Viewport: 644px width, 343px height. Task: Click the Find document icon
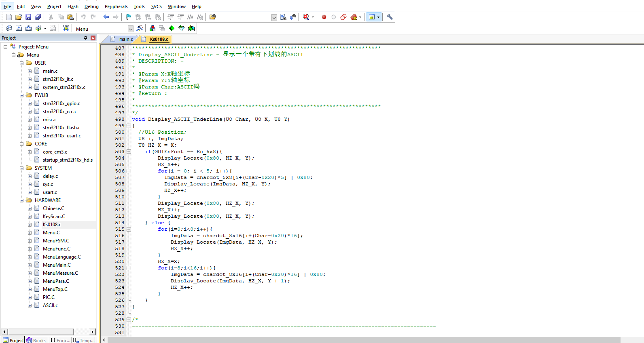pyautogui.click(x=283, y=17)
